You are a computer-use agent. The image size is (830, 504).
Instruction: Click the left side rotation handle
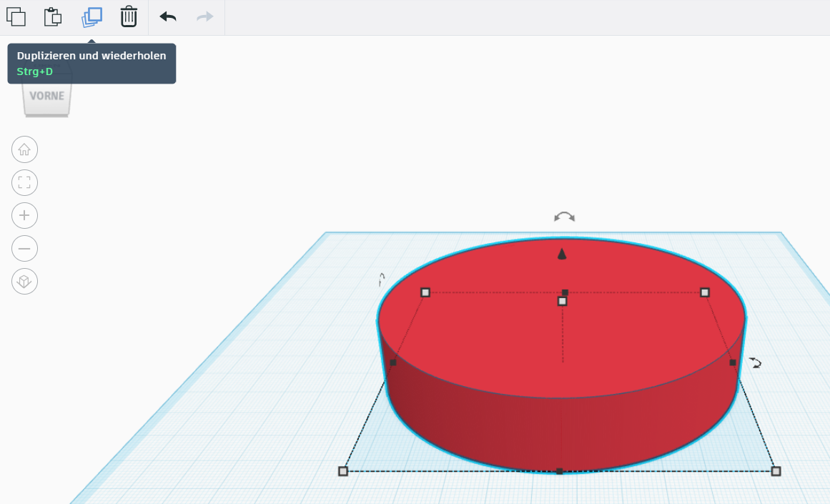(382, 279)
